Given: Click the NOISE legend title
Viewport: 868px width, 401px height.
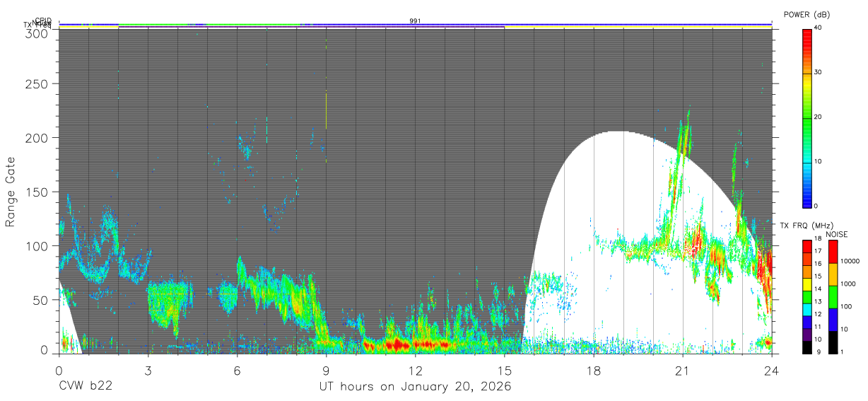Looking at the screenshot, I should click(x=836, y=234).
